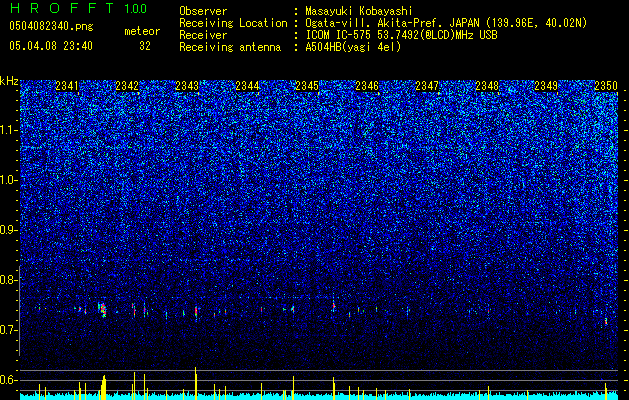Click the 2345 time marker

coord(307,86)
